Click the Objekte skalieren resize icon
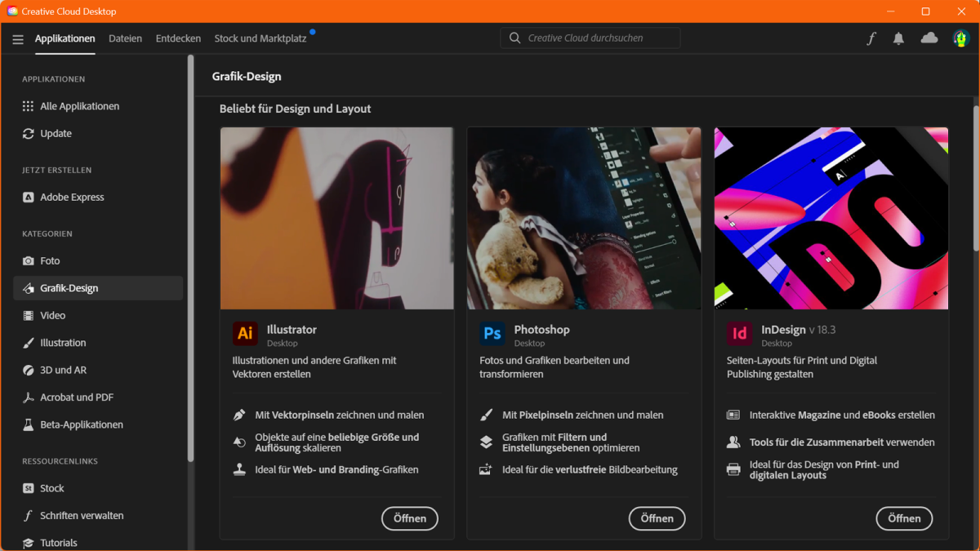This screenshot has width=980, height=551. click(x=239, y=442)
